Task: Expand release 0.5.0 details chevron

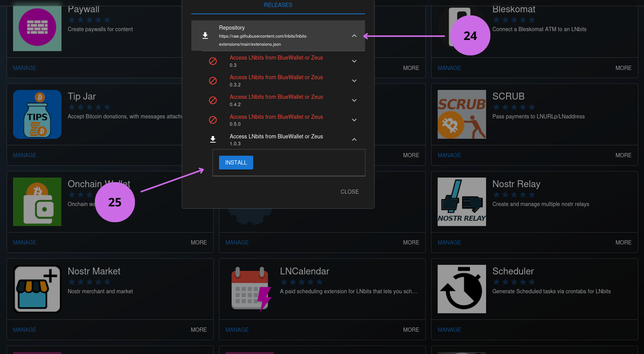Action: point(354,120)
